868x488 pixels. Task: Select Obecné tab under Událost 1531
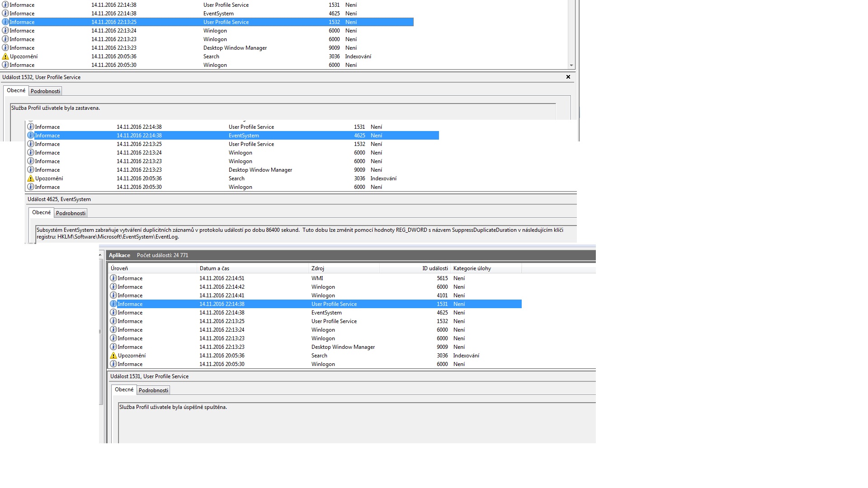pyautogui.click(x=124, y=389)
